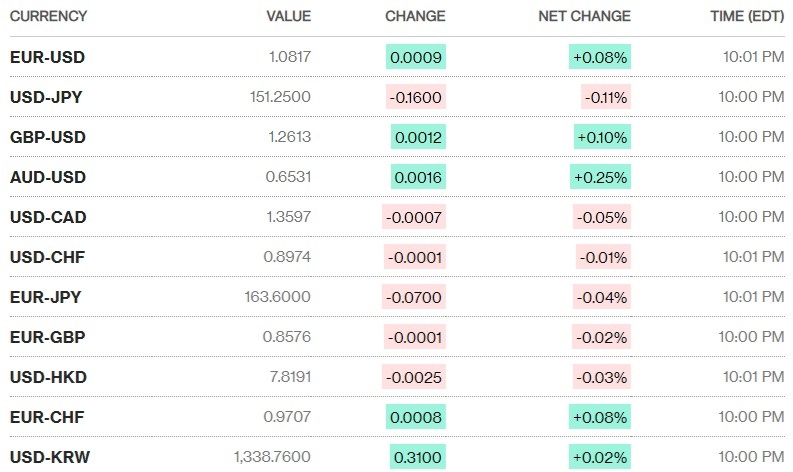793x472 pixels.
Task: Click the CURRENCY column header
Action: coord(48,16)
